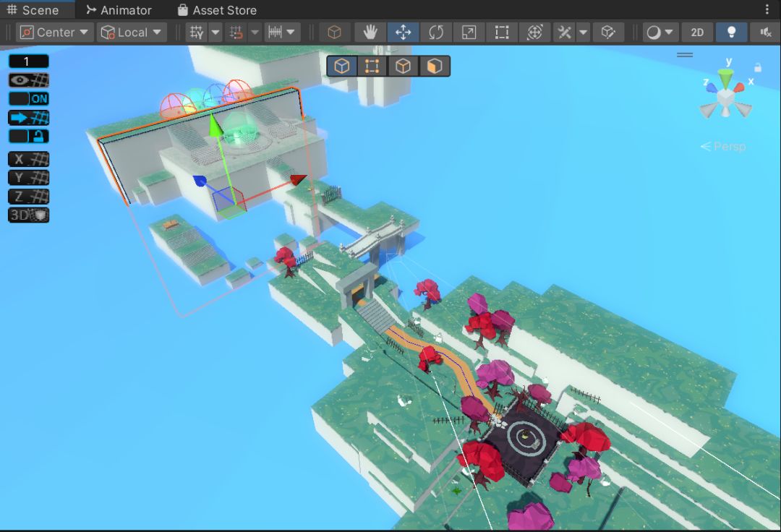The image size is (781, 532).
Task: Toggle ProGrids grid visibility eye button
Action: (28, 80)
